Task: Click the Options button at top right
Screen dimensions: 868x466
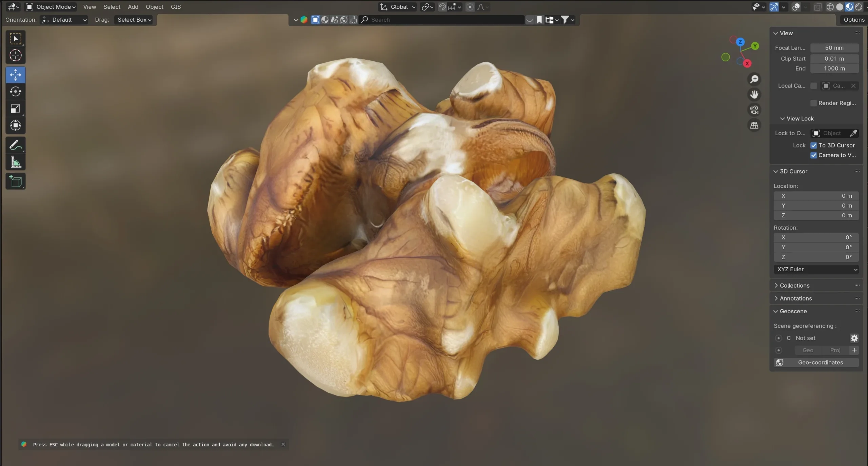Action: click(854, 20)
